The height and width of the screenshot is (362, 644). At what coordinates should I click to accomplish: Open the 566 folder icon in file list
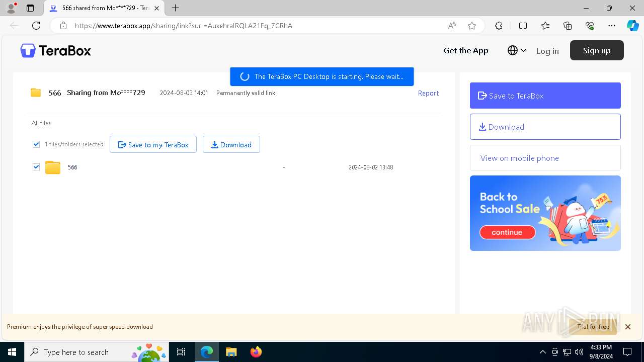(x=53, y=167)
